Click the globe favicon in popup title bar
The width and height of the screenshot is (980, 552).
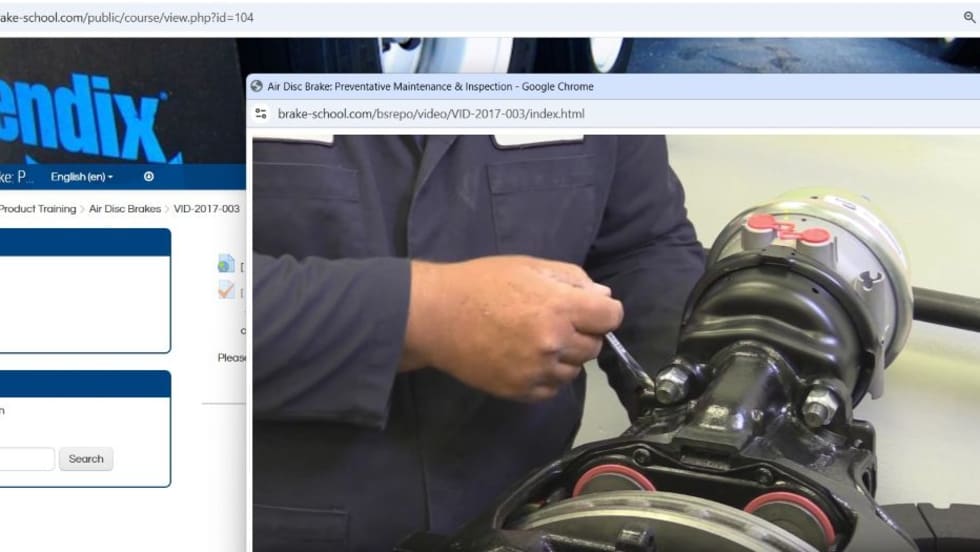point(256,86)
